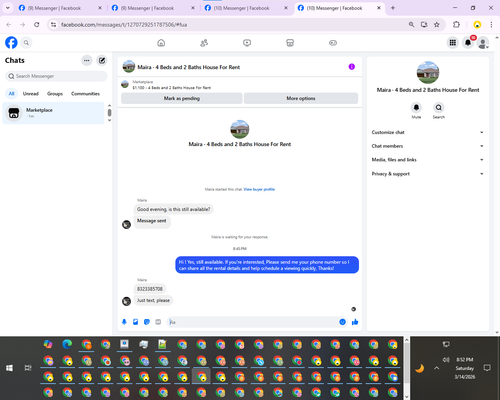Open the Friends icon in top navigation
This screenshot has height=400, width=500.
pos(204,43)
